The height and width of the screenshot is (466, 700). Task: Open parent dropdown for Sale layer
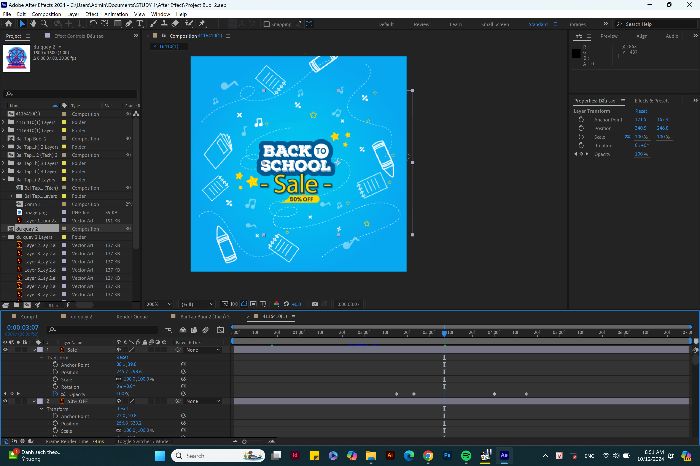click(203, 350)
